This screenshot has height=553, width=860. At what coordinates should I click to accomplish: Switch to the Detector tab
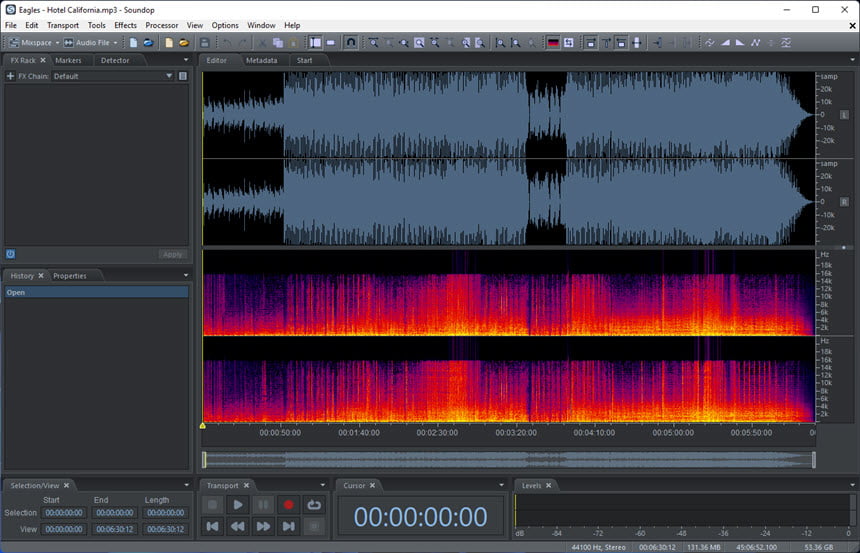[x=115, y=60]
